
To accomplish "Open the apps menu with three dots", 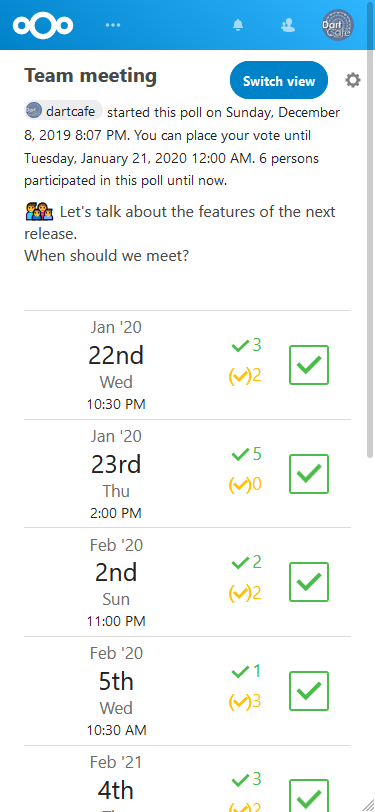I will coord(112,25).
